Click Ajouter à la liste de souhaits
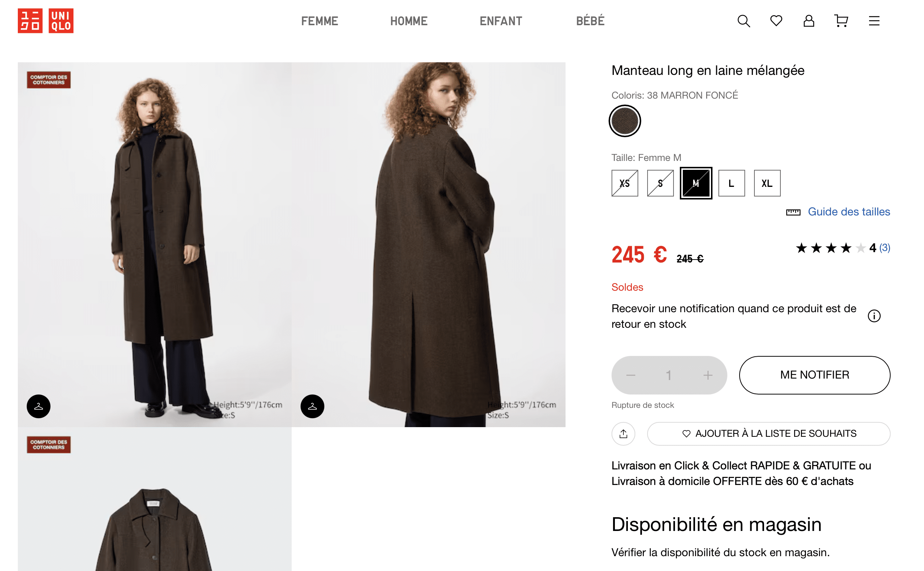Viewport: 924px width, 571px height. pyautogui.click(x=769, y=433)
